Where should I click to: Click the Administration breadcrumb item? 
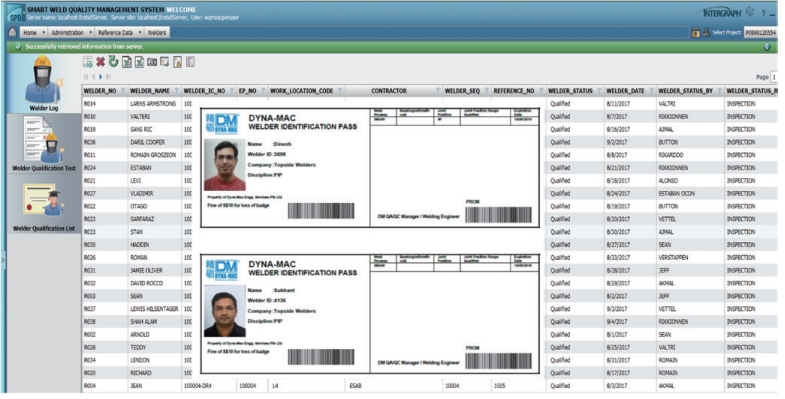tap(68, 33)
